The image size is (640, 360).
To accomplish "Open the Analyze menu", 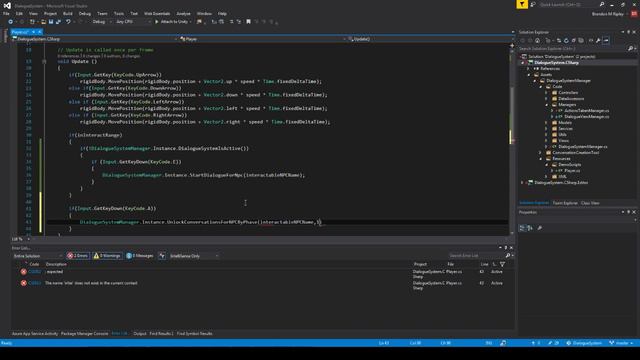I will coord(183,14).
